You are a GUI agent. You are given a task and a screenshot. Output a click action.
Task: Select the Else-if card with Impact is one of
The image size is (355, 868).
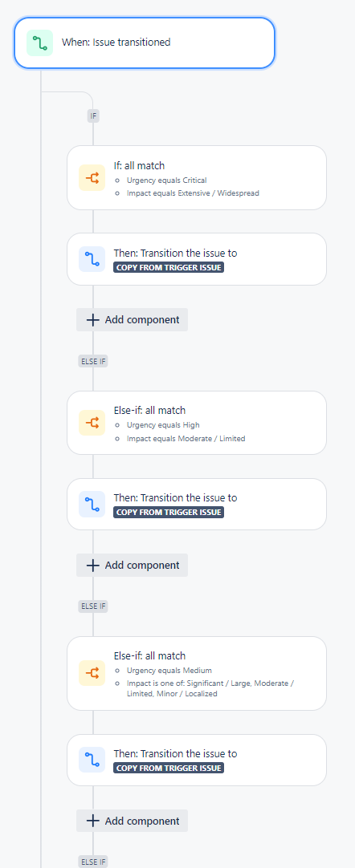[x=197, y=673]
